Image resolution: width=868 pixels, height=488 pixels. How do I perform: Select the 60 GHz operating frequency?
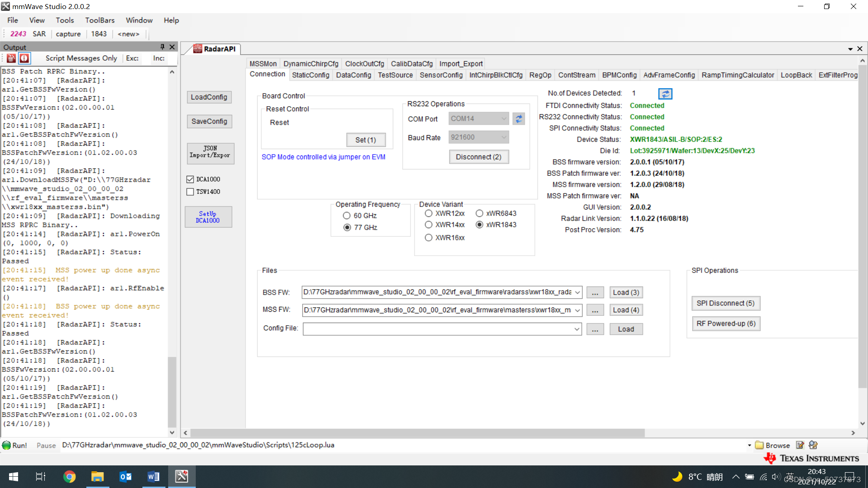click(347, 216)
